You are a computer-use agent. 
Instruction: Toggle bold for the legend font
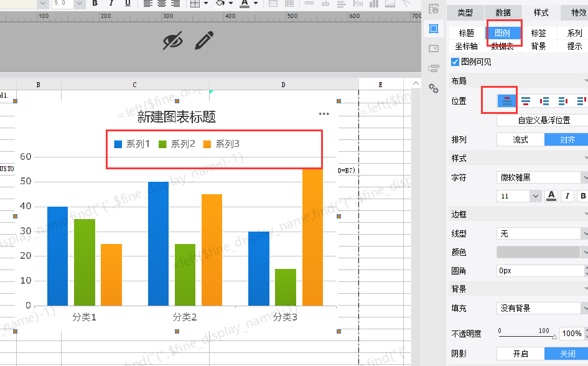click(x=583, y=195)
